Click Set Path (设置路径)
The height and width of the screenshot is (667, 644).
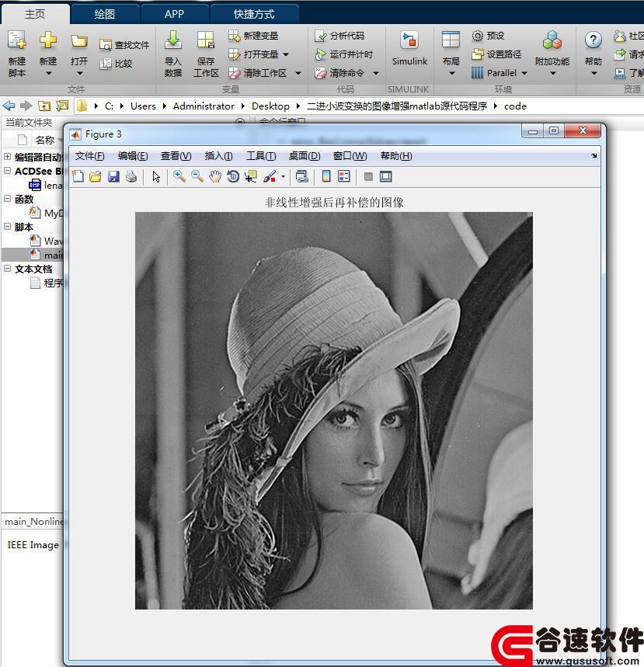[x=496, y=54]
